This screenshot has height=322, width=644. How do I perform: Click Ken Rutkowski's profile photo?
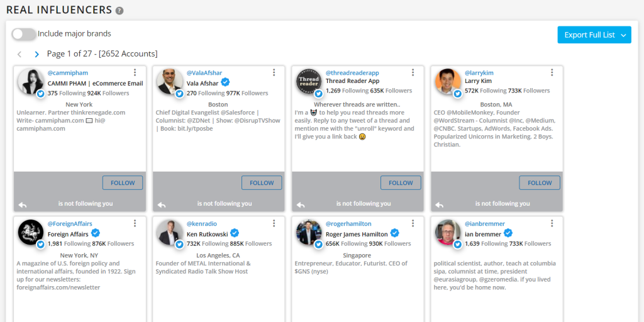[170, 232]
